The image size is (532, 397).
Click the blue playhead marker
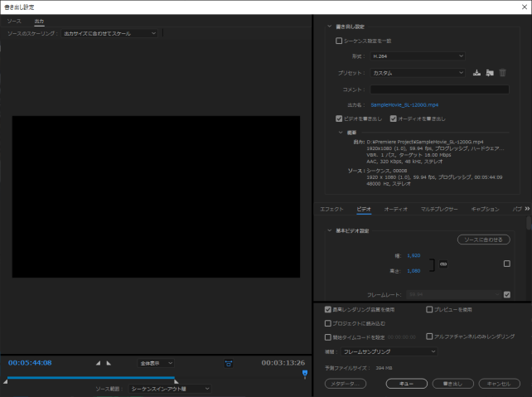click(x=305, y=374)
